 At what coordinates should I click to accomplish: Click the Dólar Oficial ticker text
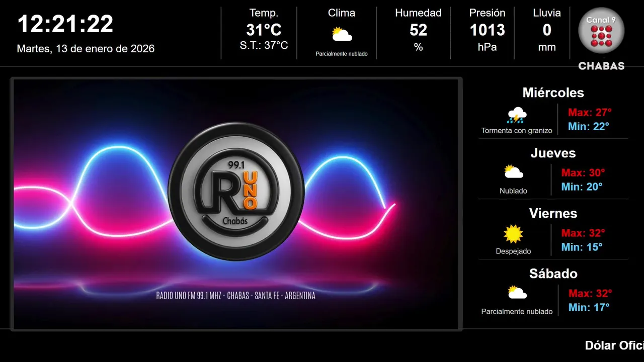pos(614,345)
